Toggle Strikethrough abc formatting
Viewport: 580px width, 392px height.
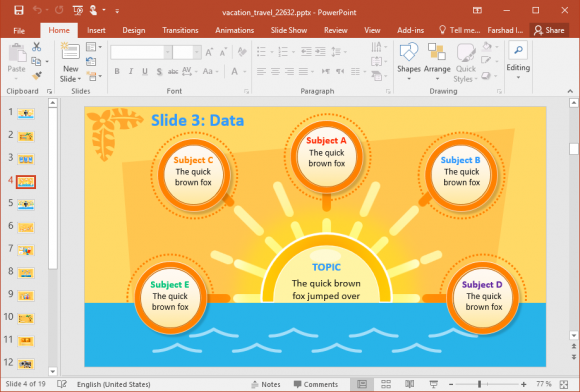coord(173,71)
